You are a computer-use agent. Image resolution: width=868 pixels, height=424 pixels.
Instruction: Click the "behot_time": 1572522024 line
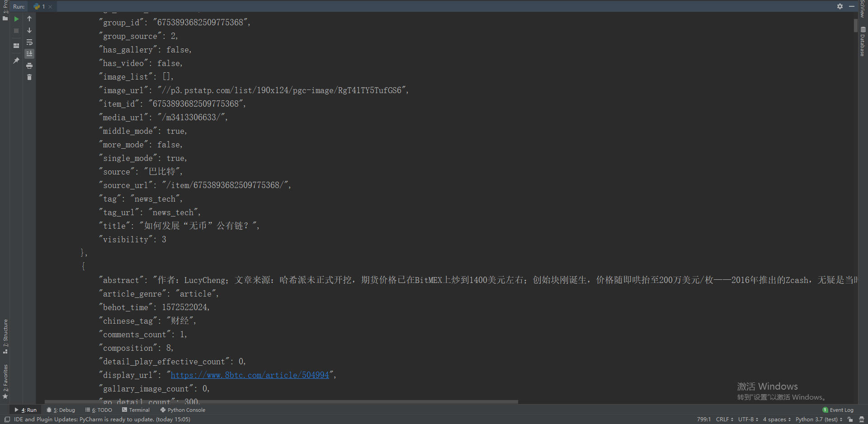click(154, 307)
